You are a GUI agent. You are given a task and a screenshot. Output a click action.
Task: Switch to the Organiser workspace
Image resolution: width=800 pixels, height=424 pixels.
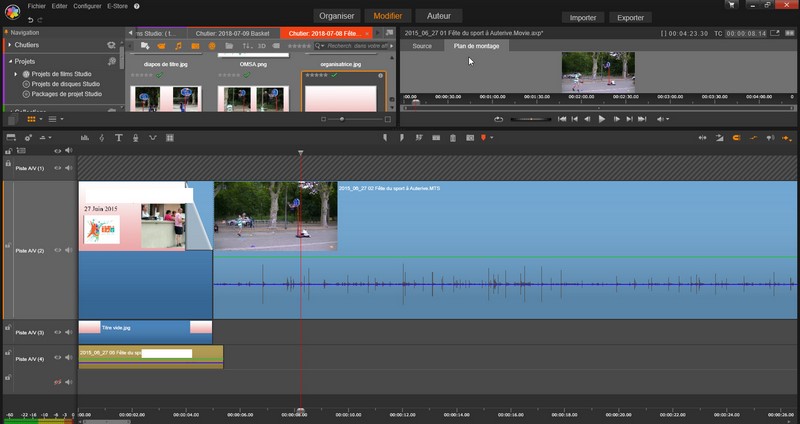tap(337, 16)
